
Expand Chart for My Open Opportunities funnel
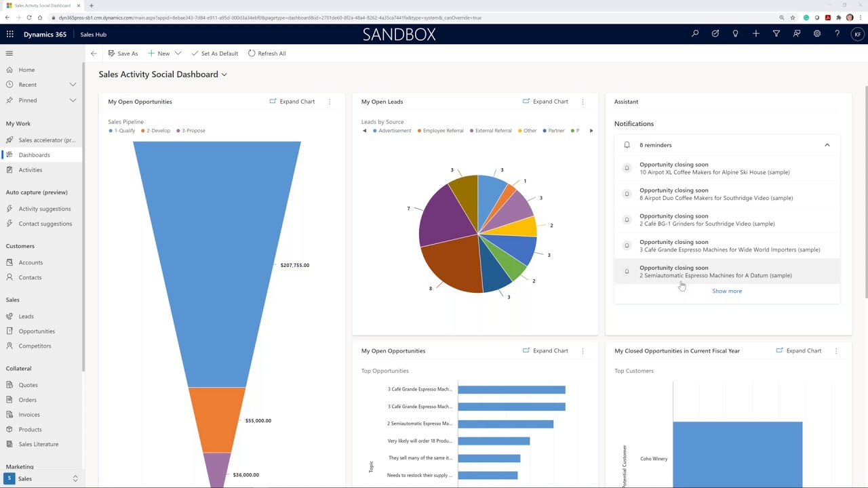click(x=292, y=102)
